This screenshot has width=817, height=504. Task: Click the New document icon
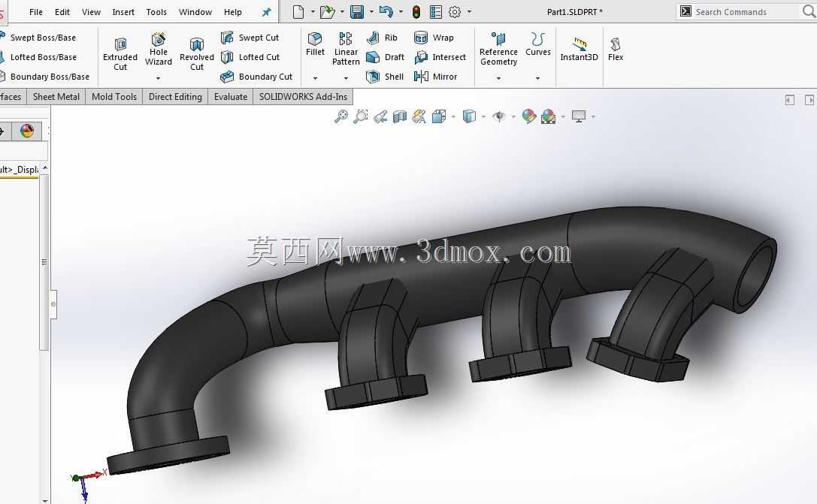(298, 11)
